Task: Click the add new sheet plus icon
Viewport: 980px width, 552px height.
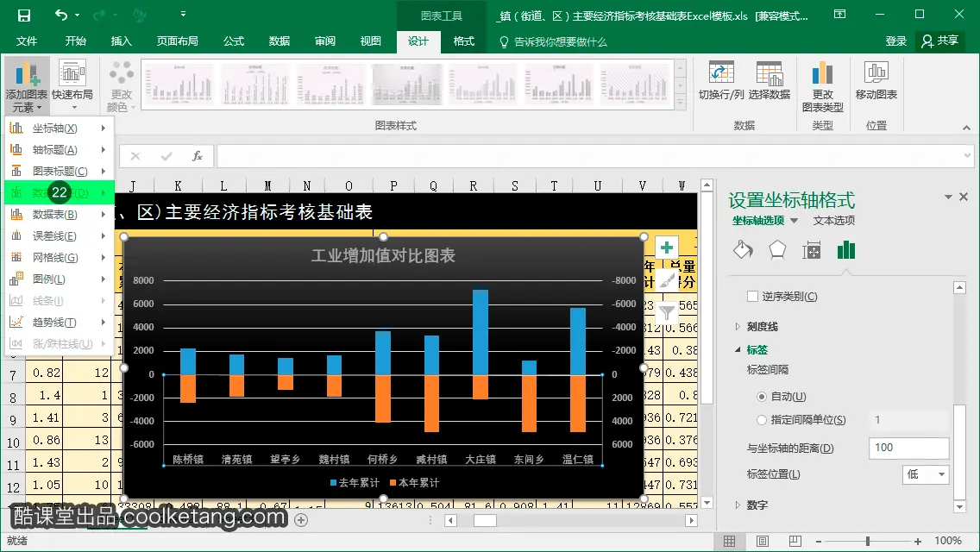Action: [x=301, y=520]
